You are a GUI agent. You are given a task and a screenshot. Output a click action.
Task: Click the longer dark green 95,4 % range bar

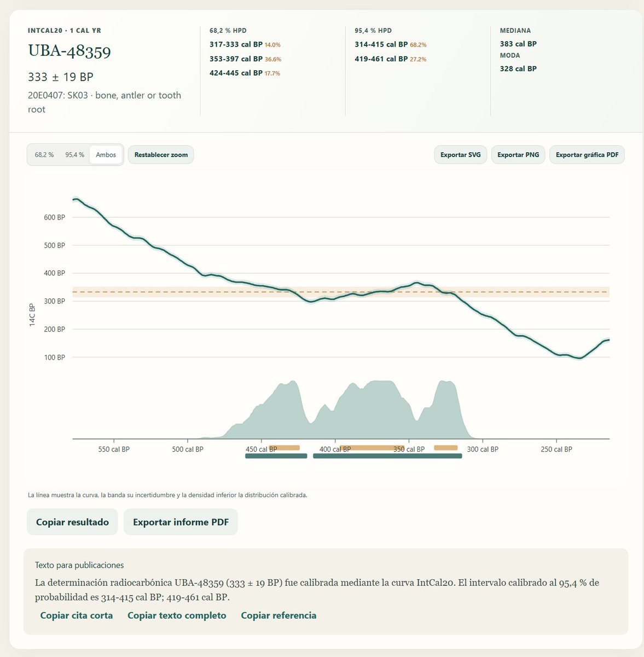click(387, 456)
